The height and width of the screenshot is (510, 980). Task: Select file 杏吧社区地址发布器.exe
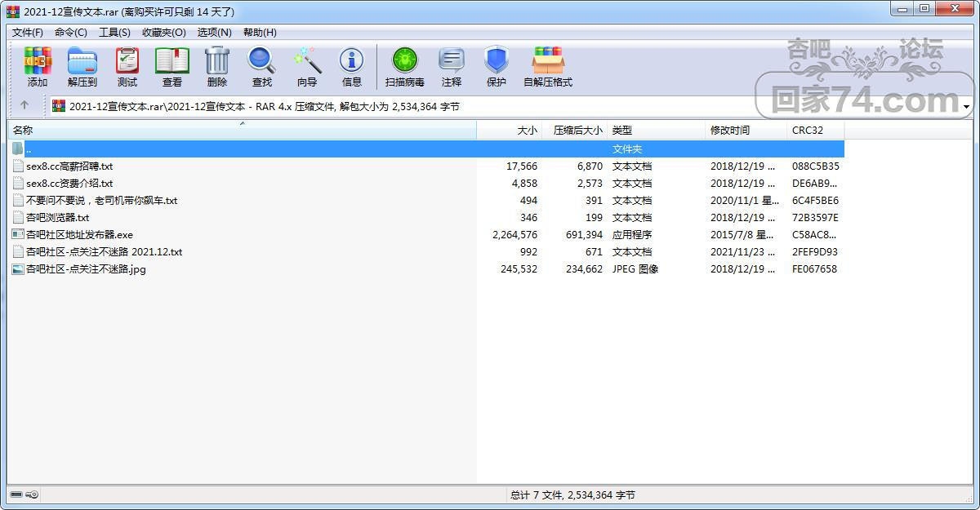79,234
